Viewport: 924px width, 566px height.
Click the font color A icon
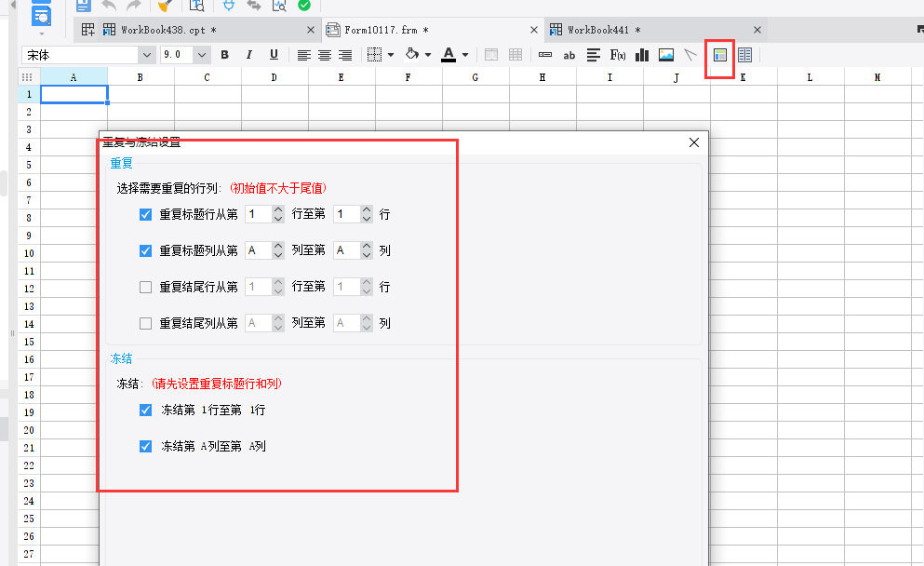pos(449,55)
